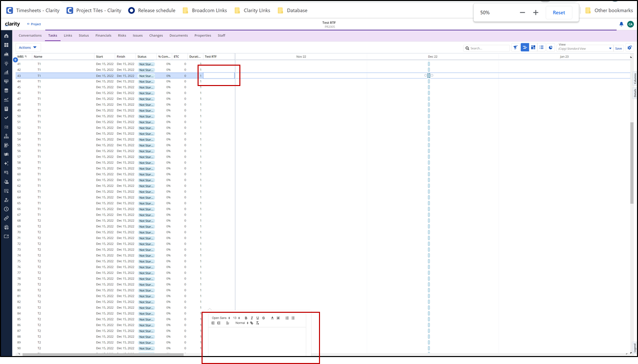
Task: Go to Home in left sidebar
Action: click(x=6, y=36)
